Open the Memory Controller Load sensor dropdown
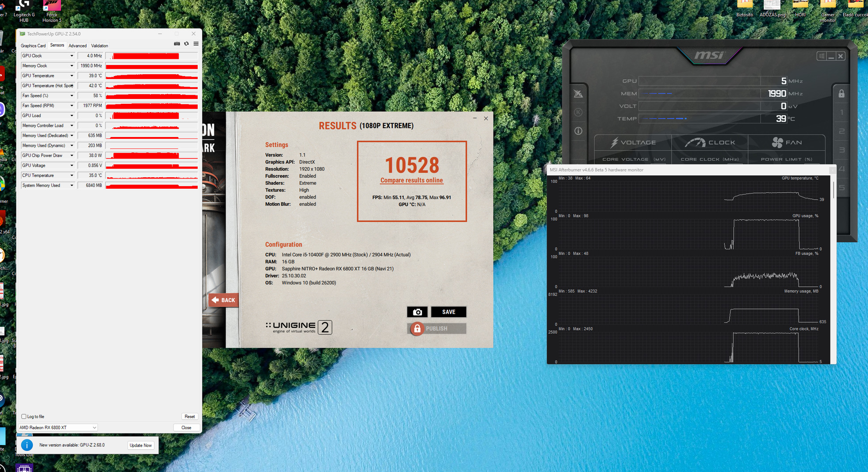Screen dimensions: 868x472 72,126
